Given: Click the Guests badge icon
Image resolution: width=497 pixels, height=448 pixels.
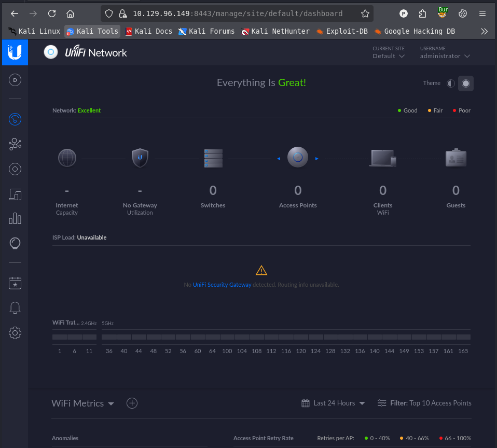Looking at the screenshot, I should point(456,158).
